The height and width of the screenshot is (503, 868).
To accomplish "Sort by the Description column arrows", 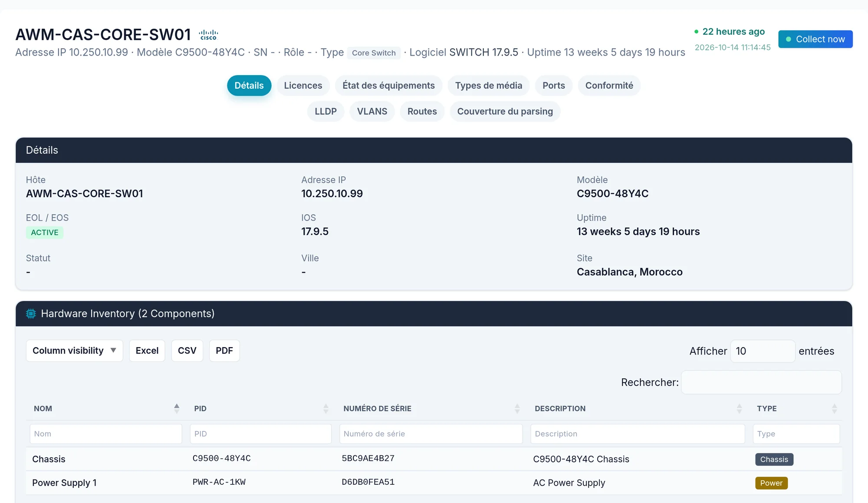I will 739,408.
